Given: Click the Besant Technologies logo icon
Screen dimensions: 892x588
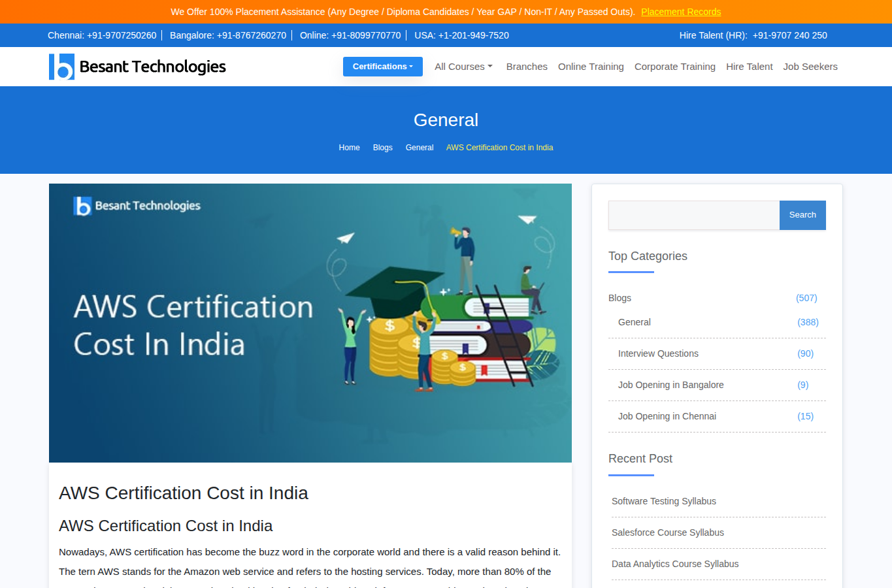Looking at the screenshot, I should tap(61, 67).
